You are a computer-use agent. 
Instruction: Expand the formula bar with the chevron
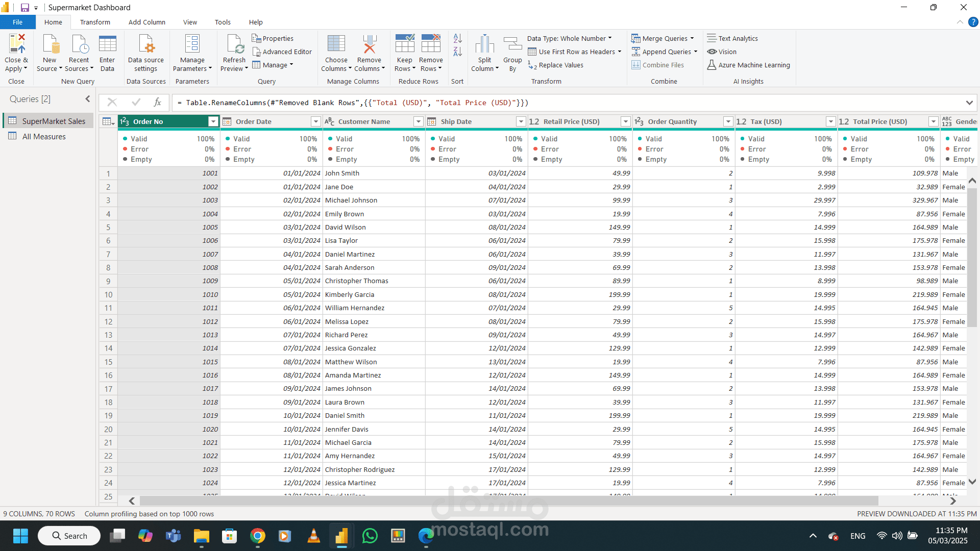click(x=969, y=103)
